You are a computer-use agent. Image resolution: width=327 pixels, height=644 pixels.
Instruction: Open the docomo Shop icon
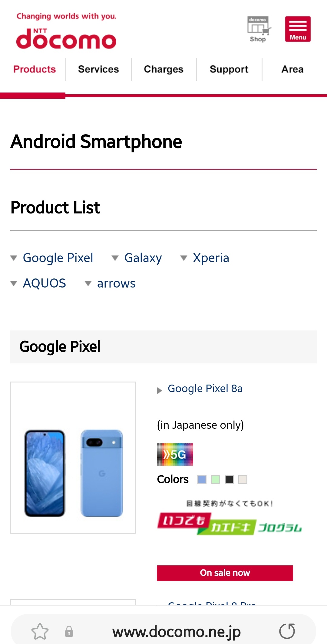click(258, 29)
